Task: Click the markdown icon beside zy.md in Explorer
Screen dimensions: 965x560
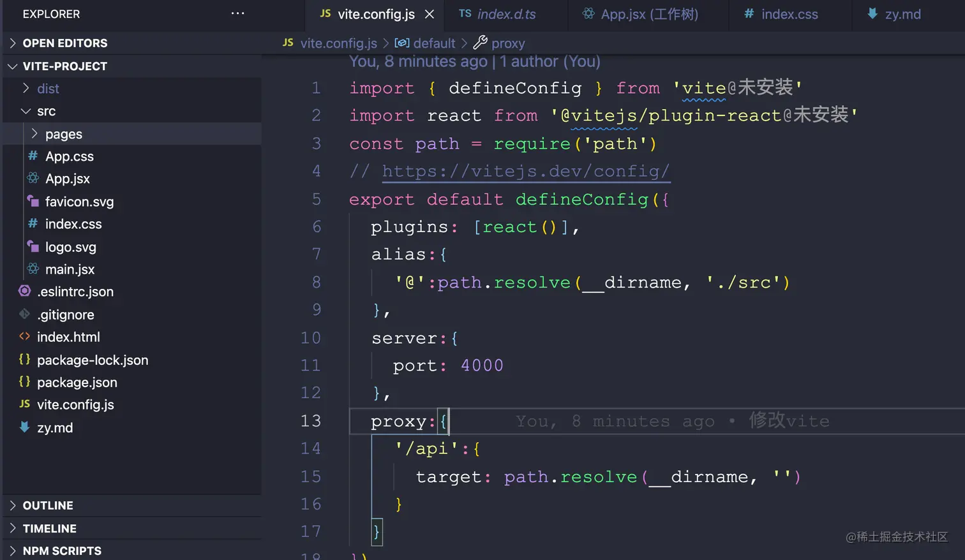Action: coord(25,427)
